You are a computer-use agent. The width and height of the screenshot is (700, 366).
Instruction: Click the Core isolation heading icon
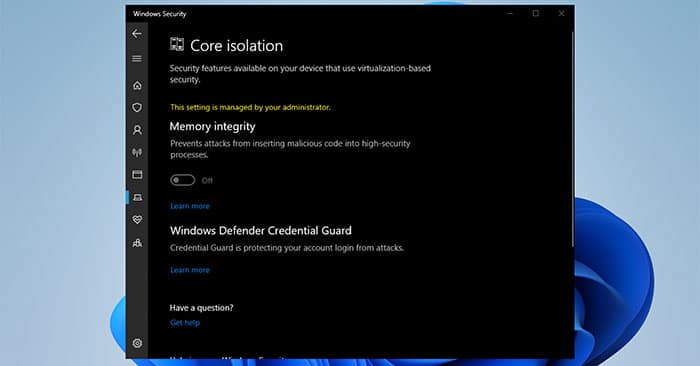177,44
